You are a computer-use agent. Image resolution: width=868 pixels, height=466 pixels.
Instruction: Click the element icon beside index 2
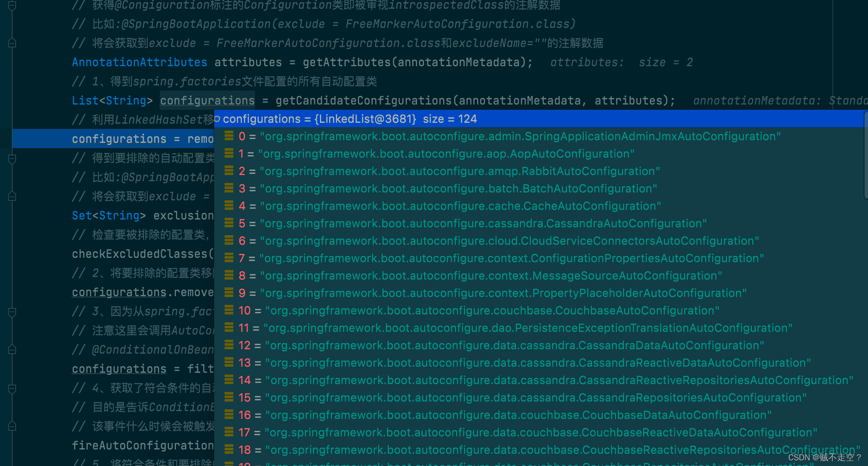[229, 171]
